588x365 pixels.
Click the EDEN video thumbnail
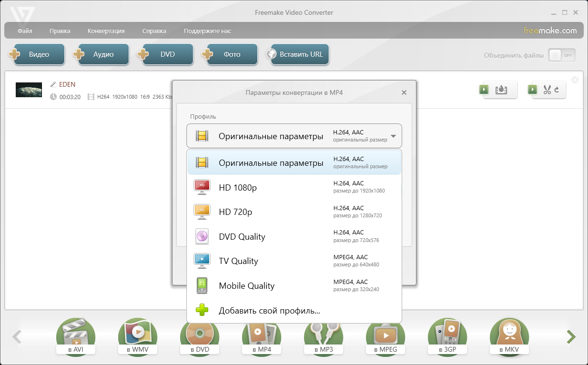coord(29,90)
